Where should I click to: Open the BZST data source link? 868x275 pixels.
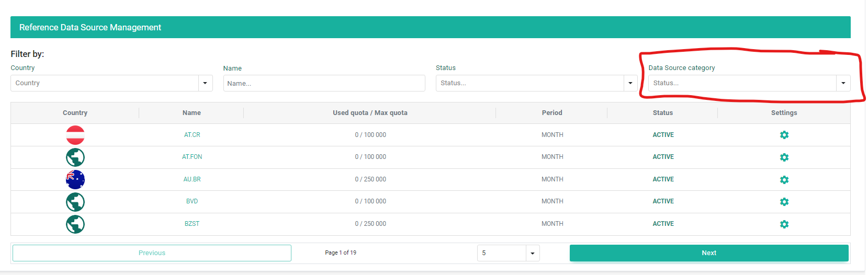192,224
